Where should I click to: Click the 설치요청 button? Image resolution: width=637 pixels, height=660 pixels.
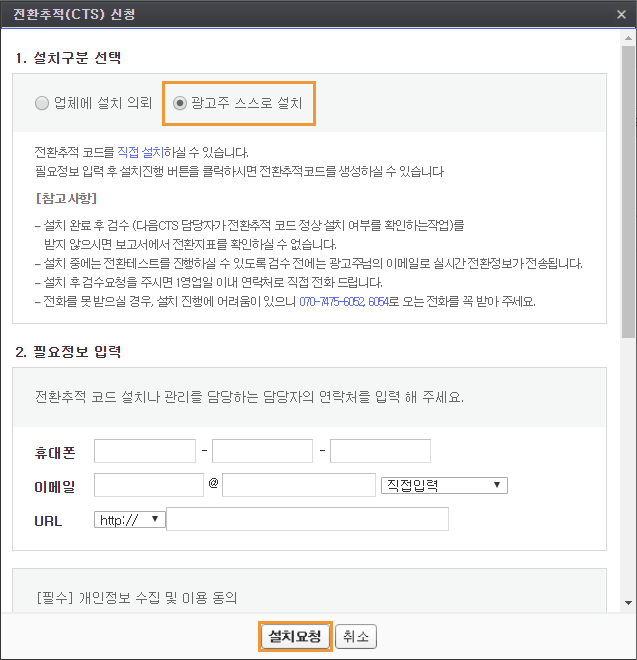coord(295,636)
